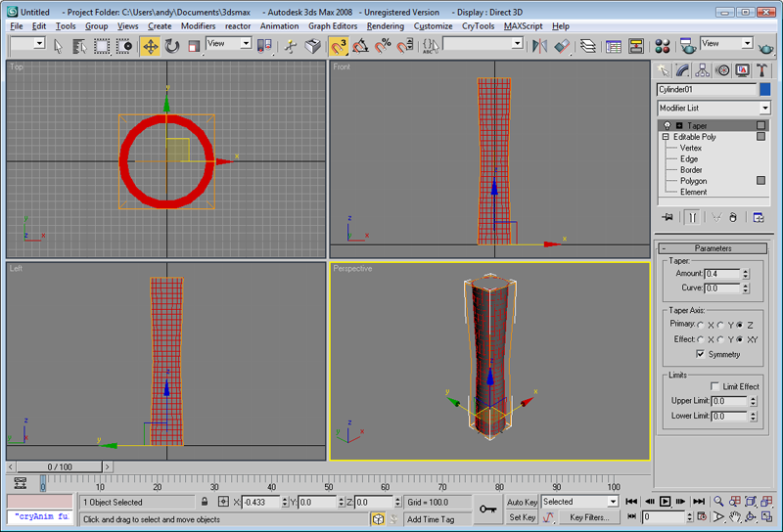Switch to Create command panel
783x532 pixels.
pos(664,70)
